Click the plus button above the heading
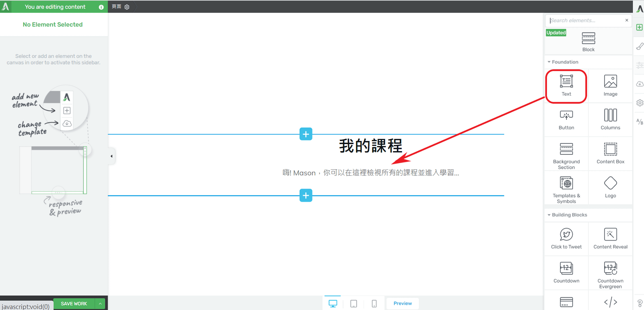This screenshot has height=310, width=644. click(x=306, y=134)
